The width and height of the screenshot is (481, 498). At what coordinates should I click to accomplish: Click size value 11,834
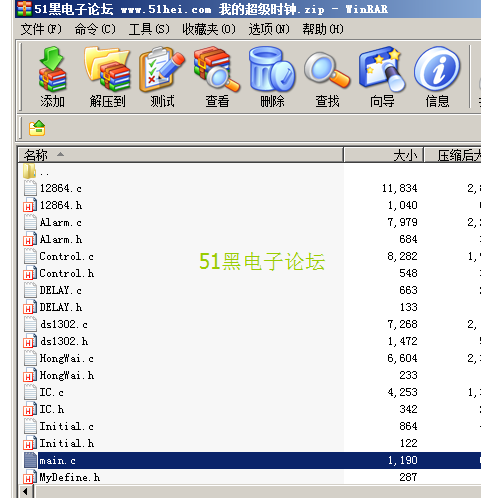[399, 188]
